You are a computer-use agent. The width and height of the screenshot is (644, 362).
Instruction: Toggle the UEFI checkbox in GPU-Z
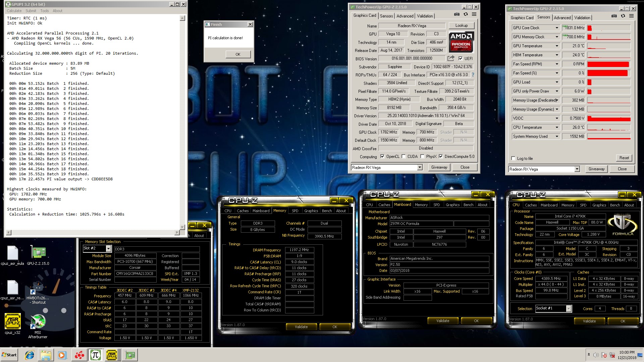pos(461,58)
